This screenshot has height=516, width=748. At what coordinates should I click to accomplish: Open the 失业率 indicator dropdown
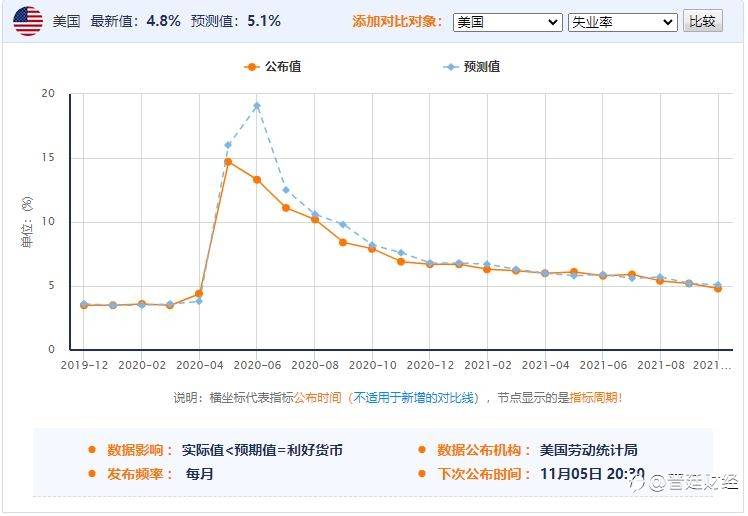[623, 22]
